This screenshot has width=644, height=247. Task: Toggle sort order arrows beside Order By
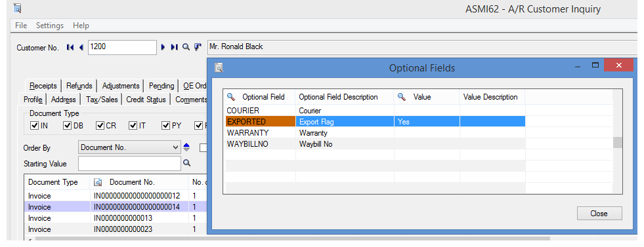(x=186, y=147)
